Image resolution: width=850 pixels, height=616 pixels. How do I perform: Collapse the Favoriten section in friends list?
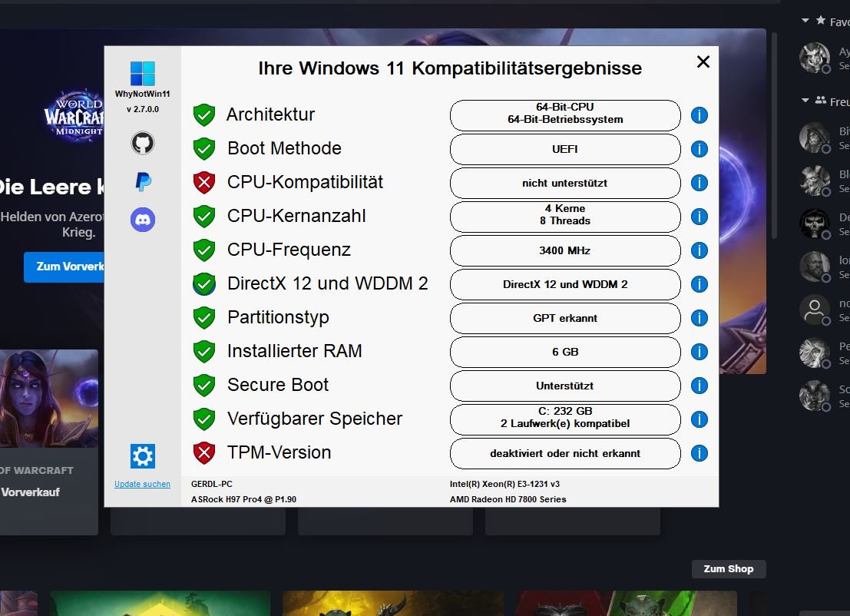[805, 21]
